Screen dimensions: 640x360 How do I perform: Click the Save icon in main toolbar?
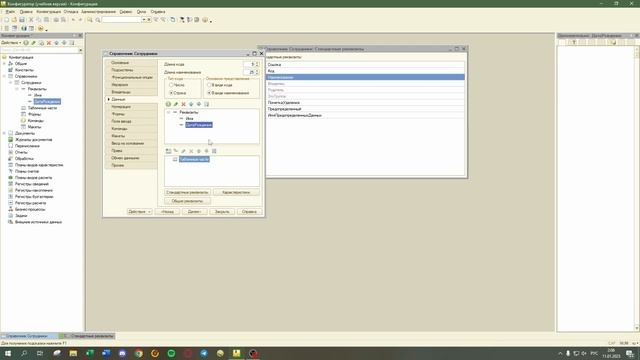[22, 20]
